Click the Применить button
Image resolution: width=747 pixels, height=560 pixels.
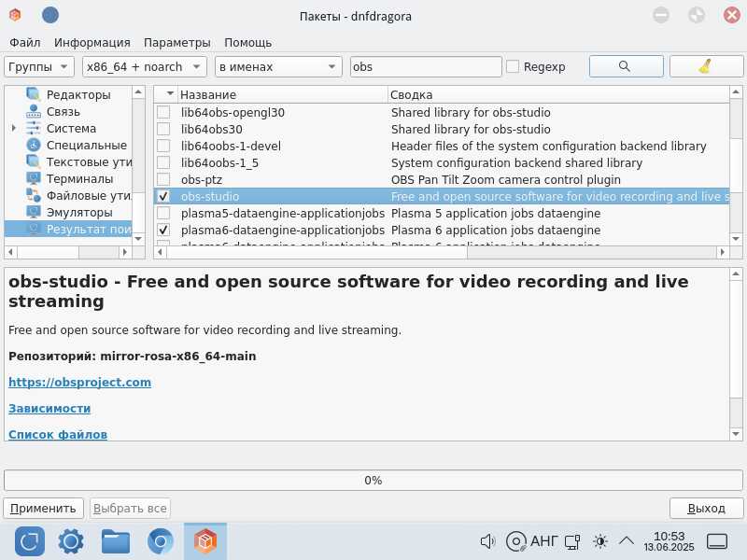point(43,508)
